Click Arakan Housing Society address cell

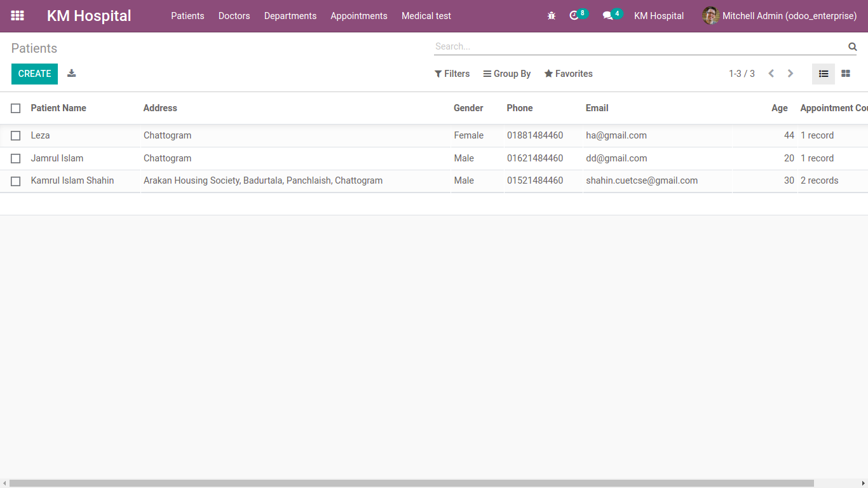click(x=263, y=180)
